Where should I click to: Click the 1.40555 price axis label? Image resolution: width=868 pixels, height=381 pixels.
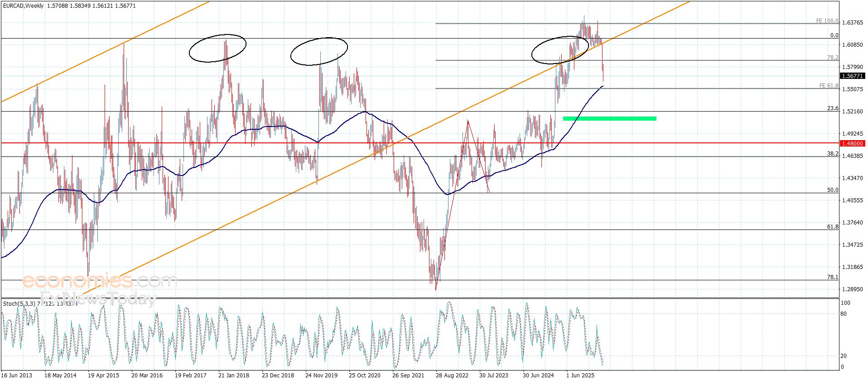point(852,200)
